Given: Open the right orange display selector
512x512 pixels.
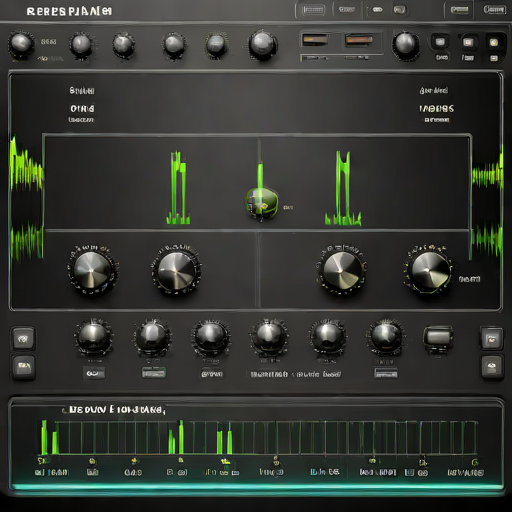Looking at the screenshot, I should pyautogui.click(x=359, y=40).
